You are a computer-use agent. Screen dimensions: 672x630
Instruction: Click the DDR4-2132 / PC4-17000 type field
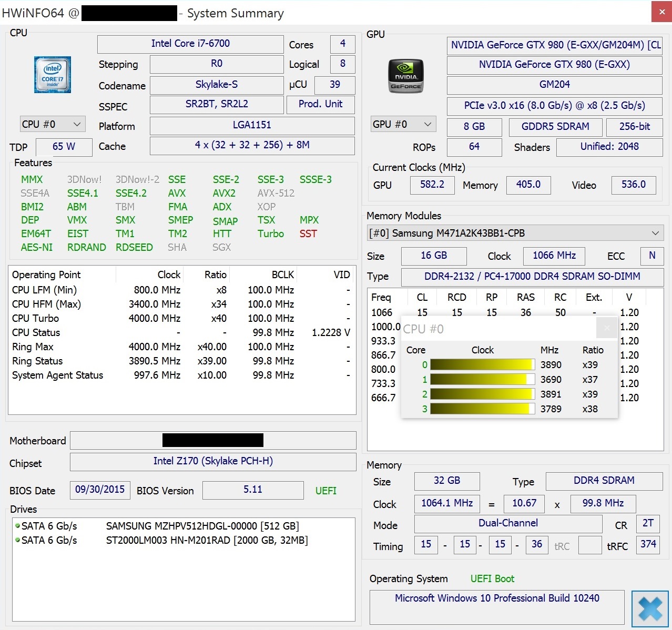point(532,277)
